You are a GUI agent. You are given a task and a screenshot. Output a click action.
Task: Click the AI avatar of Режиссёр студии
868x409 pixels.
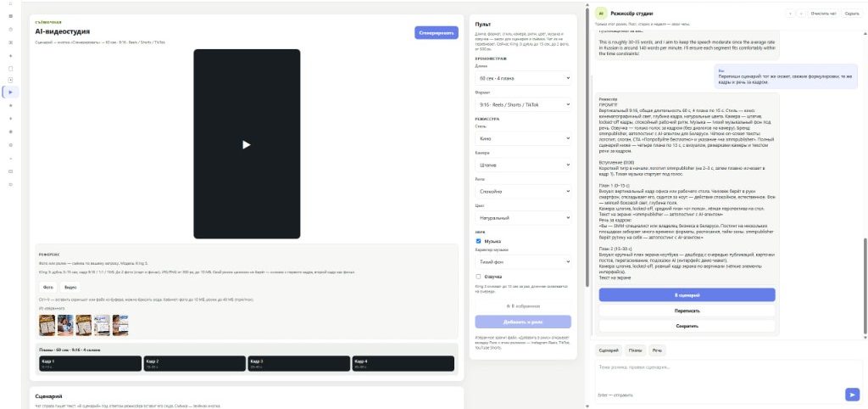pos(601,14)
